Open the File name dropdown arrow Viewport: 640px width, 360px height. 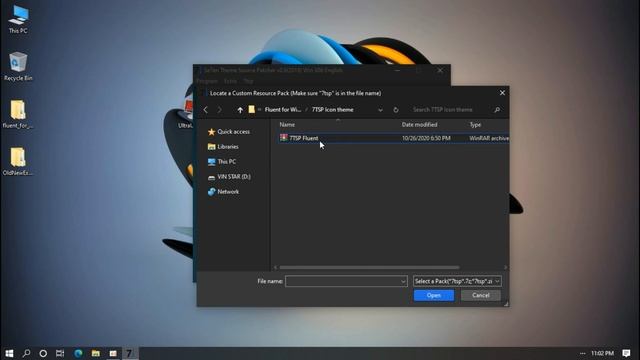coord(403,281)
